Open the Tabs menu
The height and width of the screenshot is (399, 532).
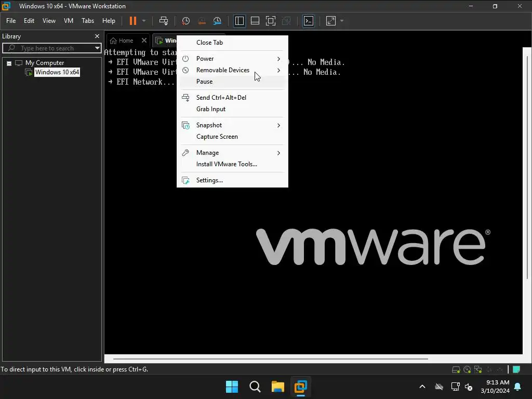tap(87, 21)
